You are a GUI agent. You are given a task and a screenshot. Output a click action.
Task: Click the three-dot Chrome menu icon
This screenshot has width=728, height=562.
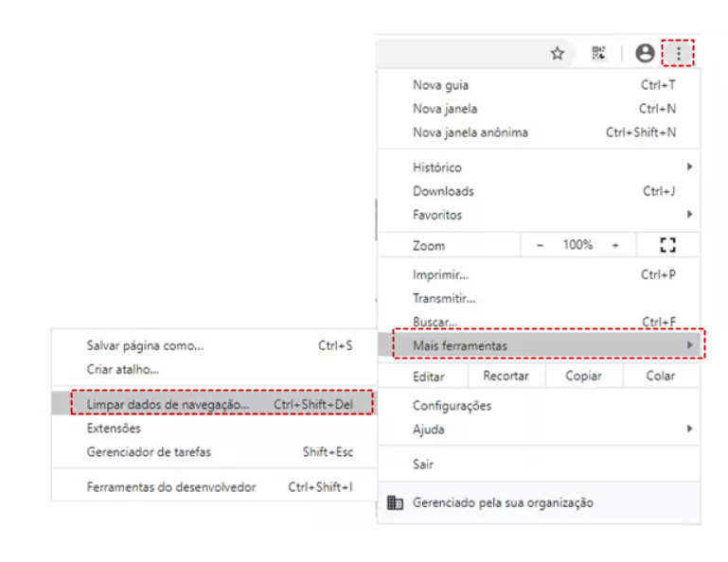678,54
